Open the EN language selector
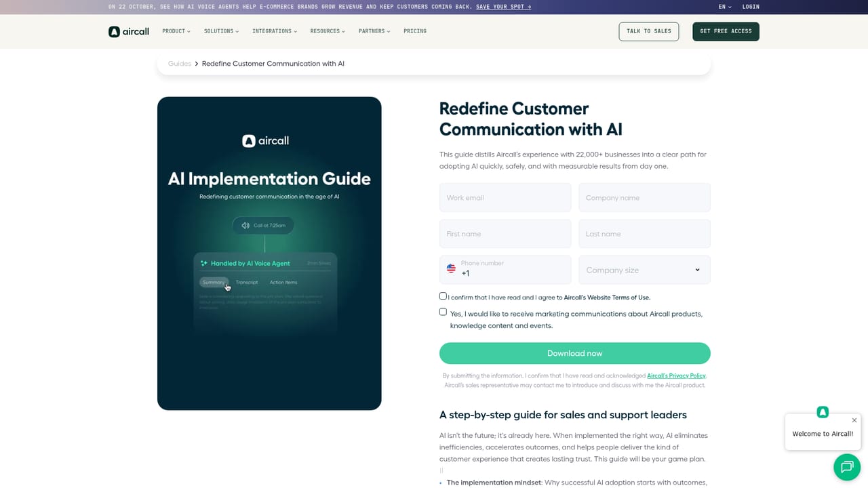Viewport: 868px width, 488px height. click(725, 7)
